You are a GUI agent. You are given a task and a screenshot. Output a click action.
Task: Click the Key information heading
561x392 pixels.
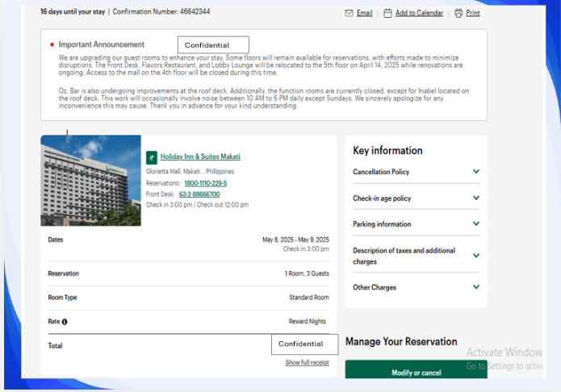point(387,151)
